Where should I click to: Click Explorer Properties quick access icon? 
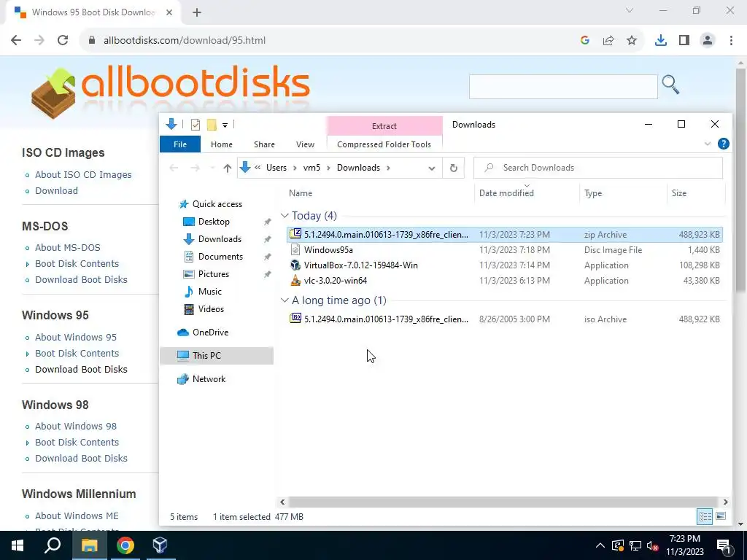[196, 125]
